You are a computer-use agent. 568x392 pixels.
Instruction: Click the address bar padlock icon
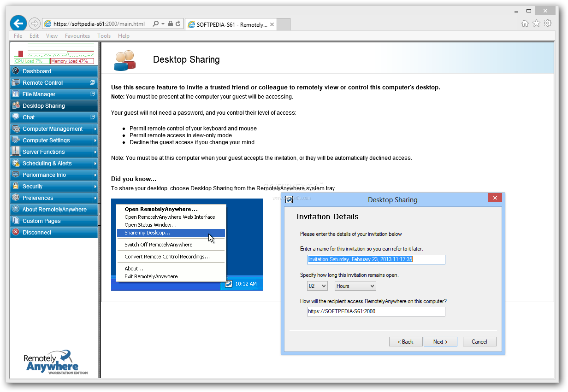(x=171, y=23)
